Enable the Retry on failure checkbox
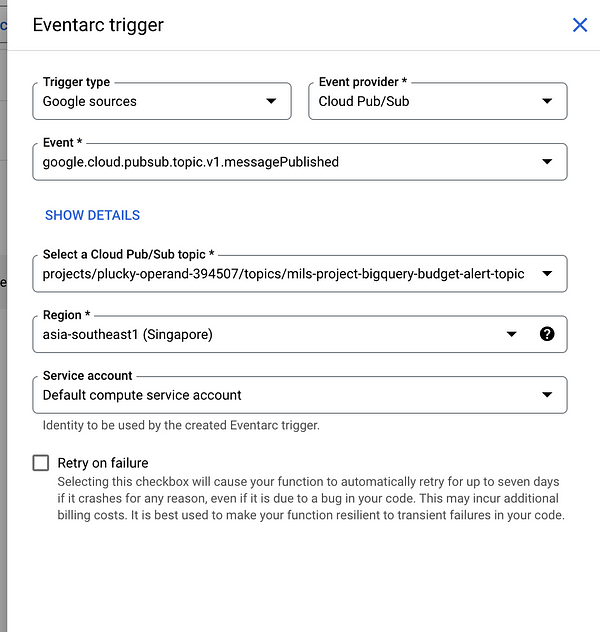Image resolution: width=600 pixels, height=632 pixels. click(x=41, y=463)
